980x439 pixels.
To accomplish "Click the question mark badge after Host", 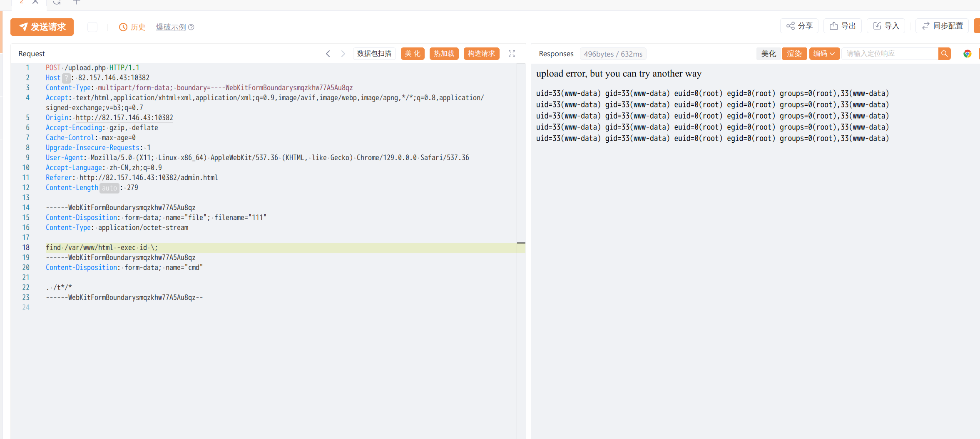I will point(66,78).
